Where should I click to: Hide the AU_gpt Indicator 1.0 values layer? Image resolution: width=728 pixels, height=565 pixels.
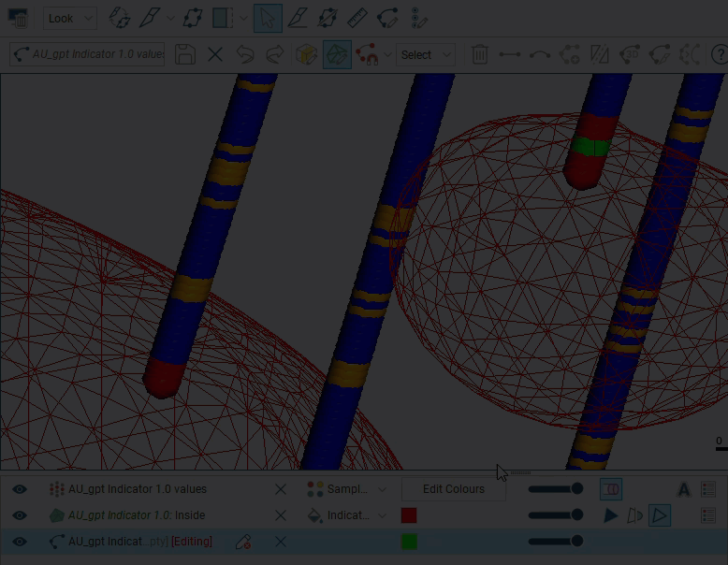tap(19, 489)
